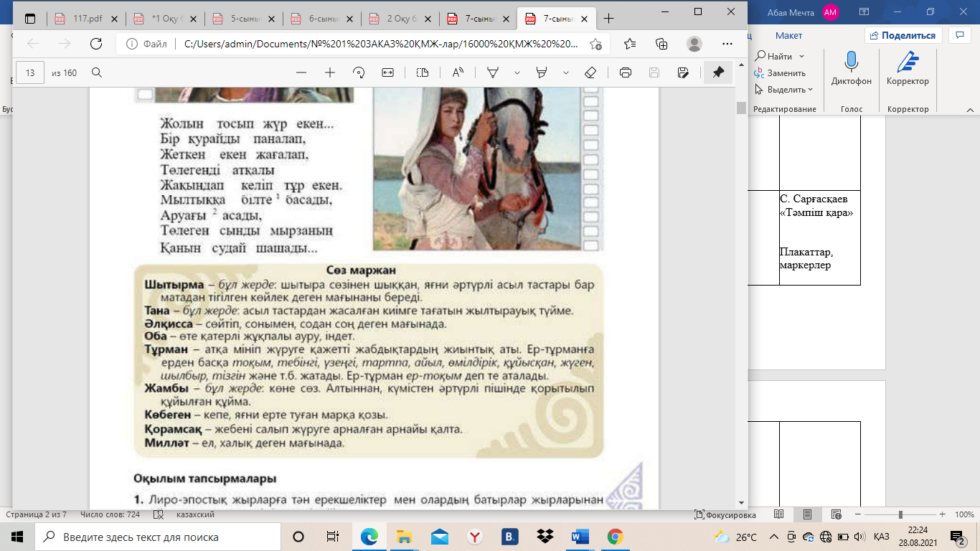Open the AM account avatar in Word
980x551 pixels.
tap(830, 11)
